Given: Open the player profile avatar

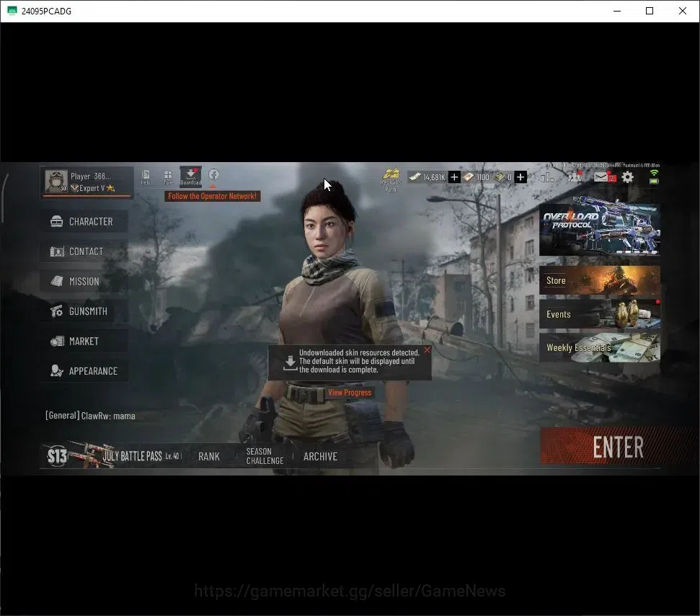Looking at the screenshot, I should [56, 181].
